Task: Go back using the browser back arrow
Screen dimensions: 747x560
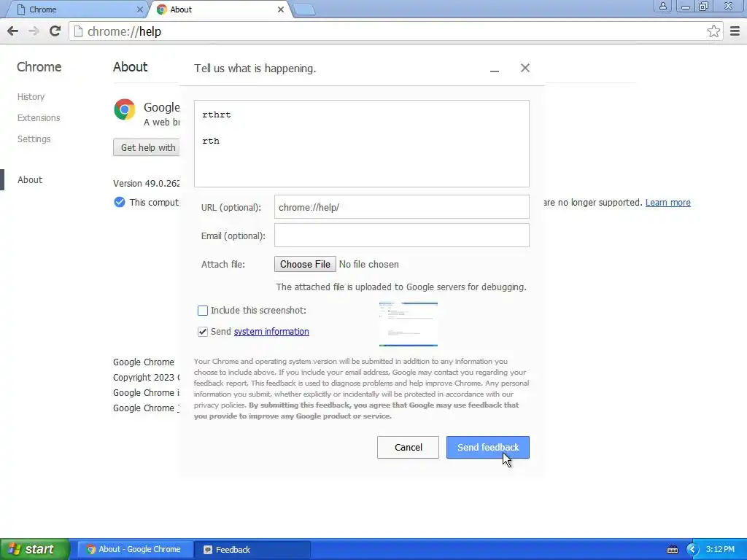Action: [x=13, y=31]
